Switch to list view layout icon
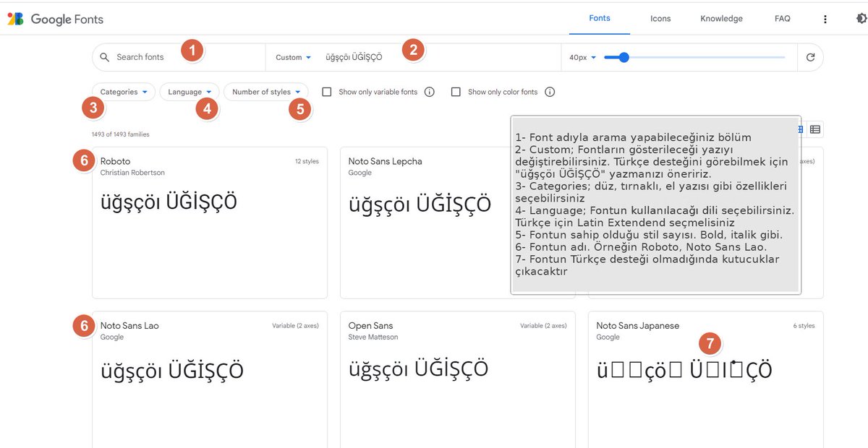 pos(815,129)
